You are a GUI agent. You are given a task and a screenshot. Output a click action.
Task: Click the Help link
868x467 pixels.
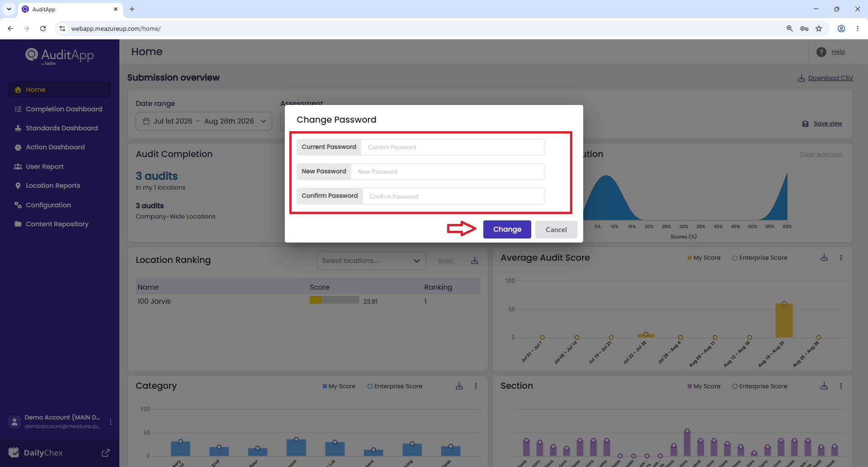838,52
